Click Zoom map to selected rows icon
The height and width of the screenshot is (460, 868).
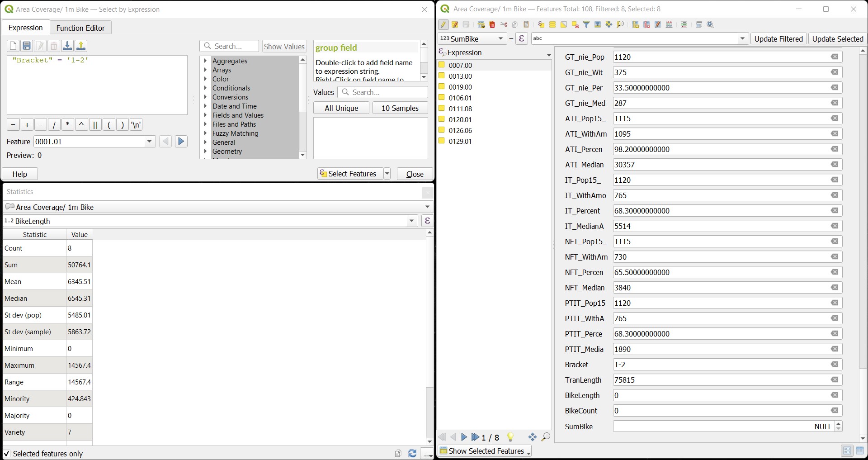[x=620, y=25]
